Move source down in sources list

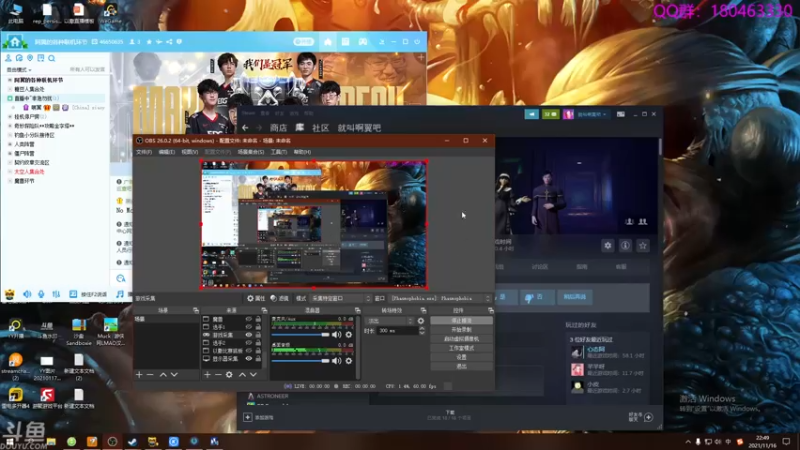pos(253,374)
